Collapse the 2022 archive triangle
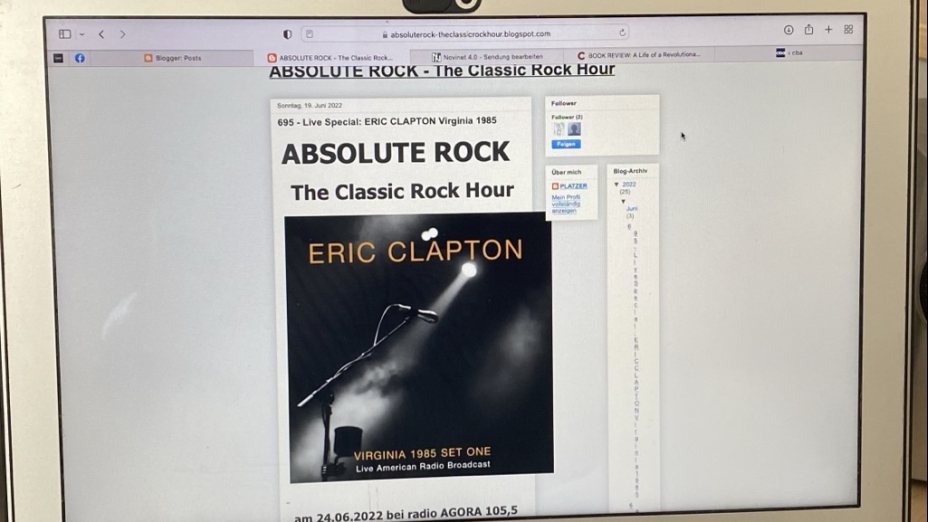928x522 pixels. (616, 185)
